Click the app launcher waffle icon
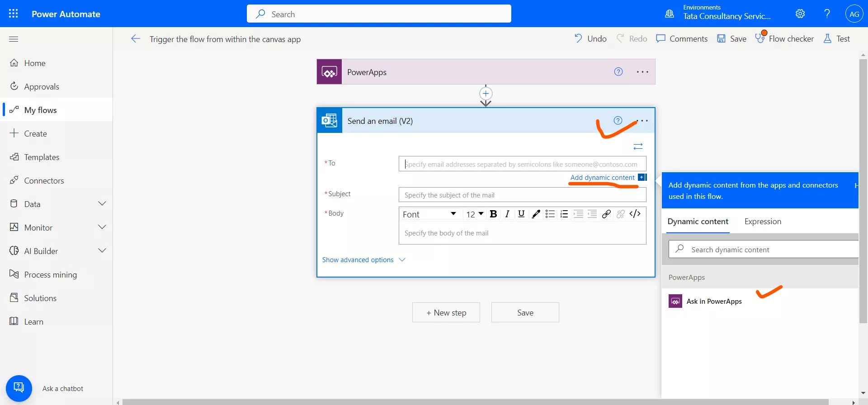The width and height of the screenshot is (868, 405). [14, 14]
